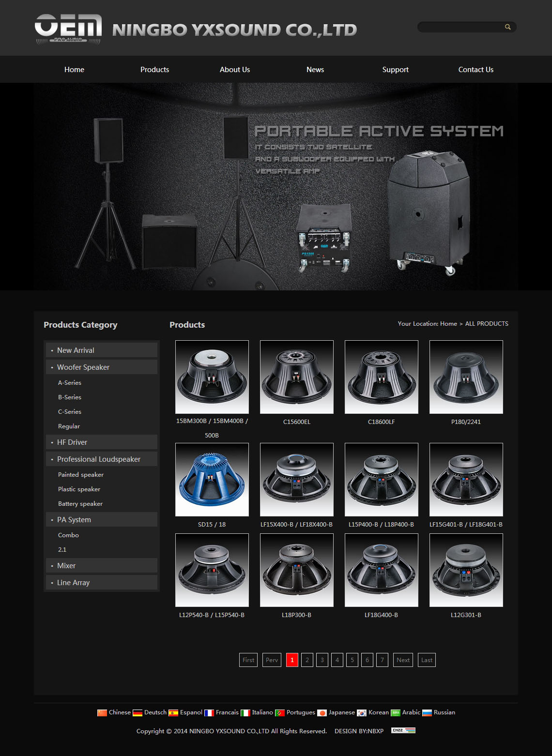Select the Plastic speaker subcategory
The height and width of the screenshot is (756, 552).
(x=79, y=489)
